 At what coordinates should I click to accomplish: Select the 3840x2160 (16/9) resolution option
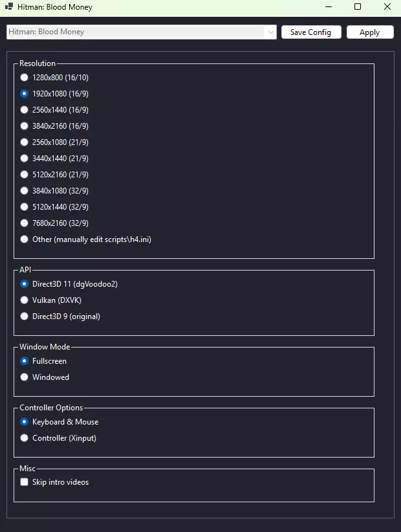(25, 126)
